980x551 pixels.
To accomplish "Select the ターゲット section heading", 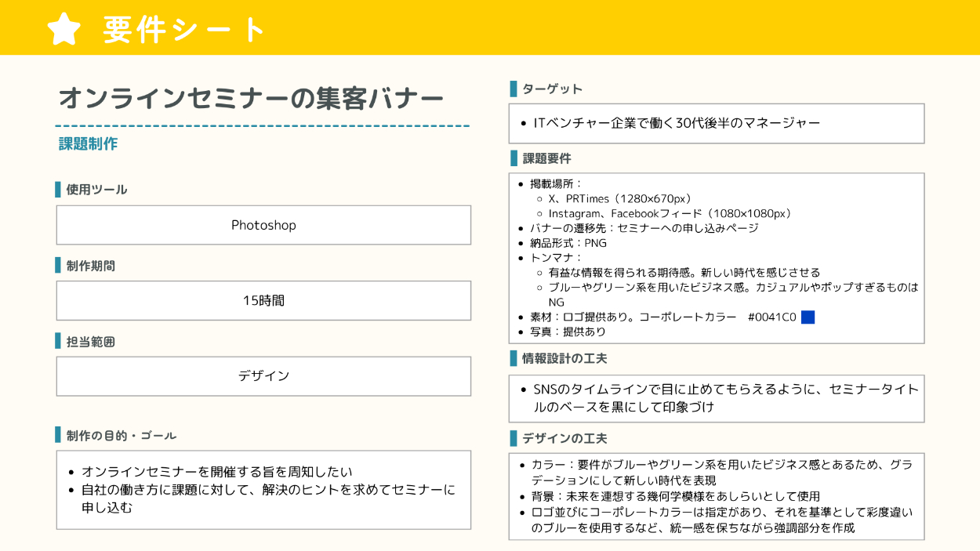I will 552,89.
